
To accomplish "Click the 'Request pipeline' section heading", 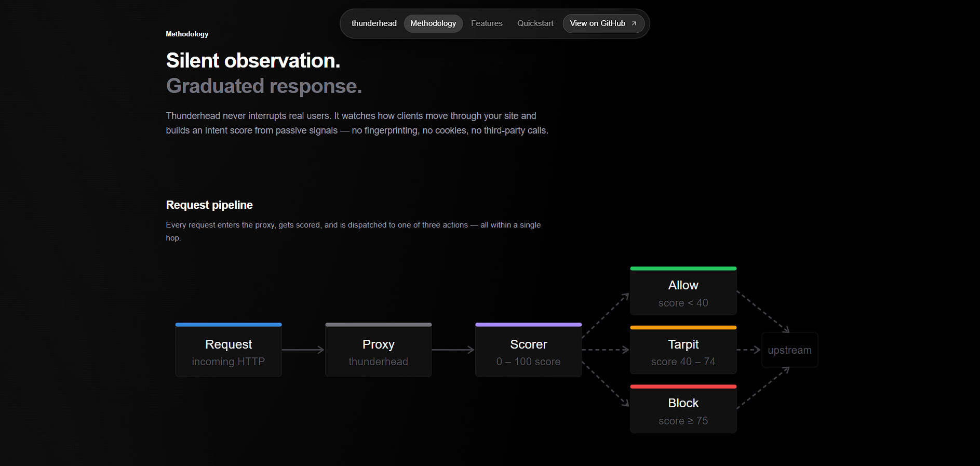I will pyautogui.click(x=209, y=205).
